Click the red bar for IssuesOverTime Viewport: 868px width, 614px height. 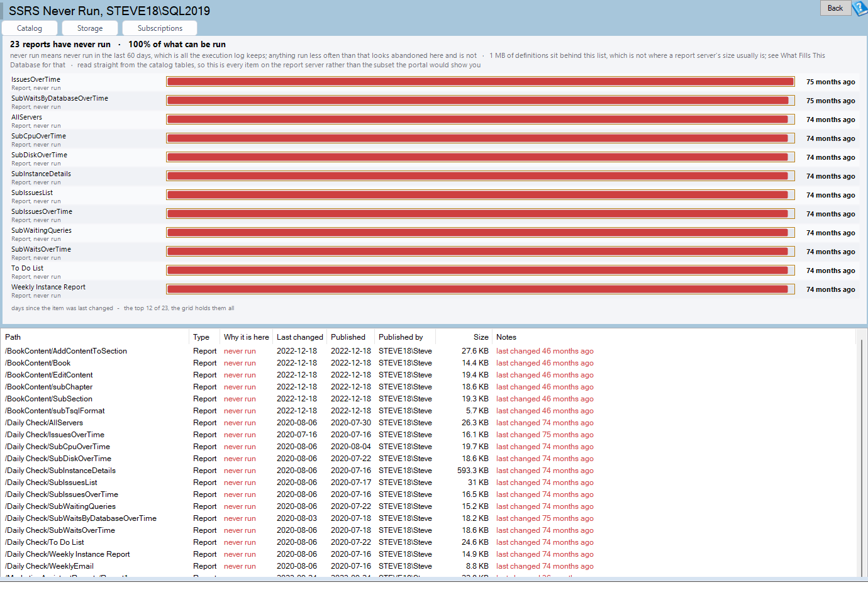point(480,82)
